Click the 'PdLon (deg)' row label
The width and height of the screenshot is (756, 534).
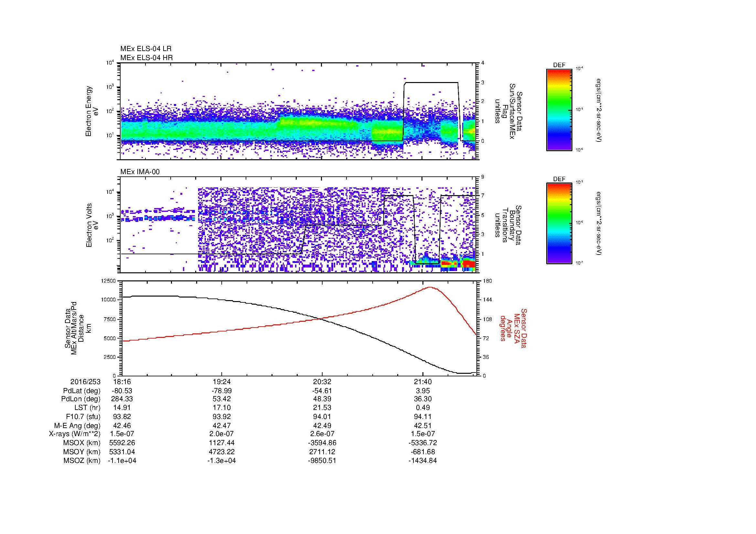81,399
